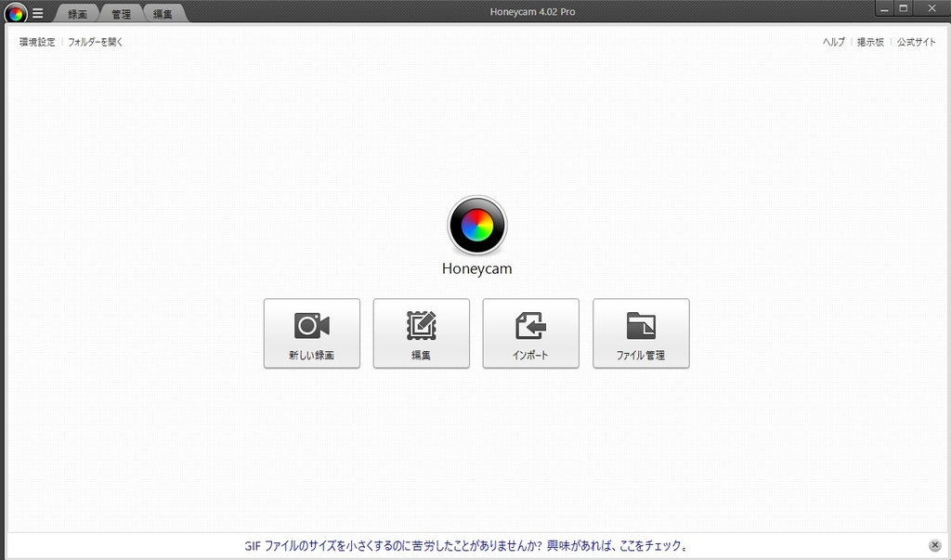The width and height of the screenshot is (951, 560).
Task: Open ファイル管理 folder icon button
Action: (641, 333)
